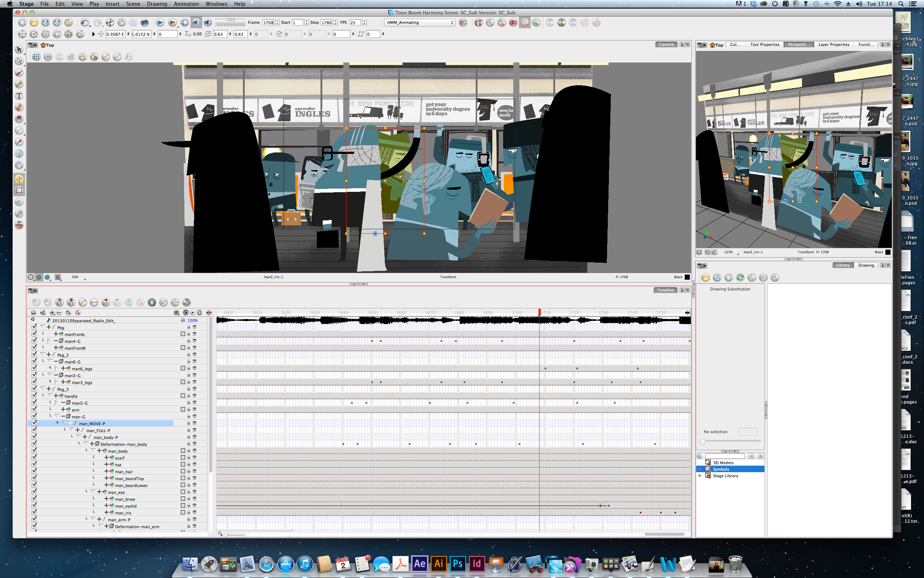Expand the man4-G group triangle
Screen dimensions: 924x578
click(50, 341)
